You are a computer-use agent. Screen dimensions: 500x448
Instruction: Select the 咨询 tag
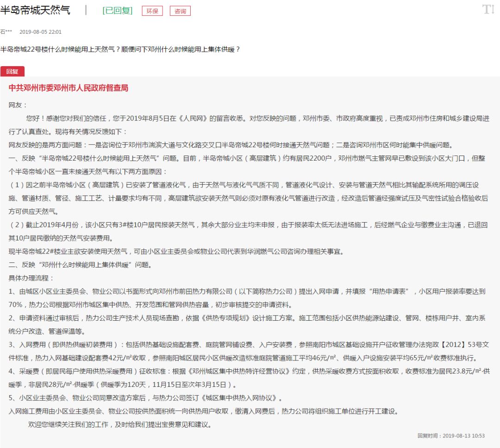pyautogui.click(x=180, y=11)
